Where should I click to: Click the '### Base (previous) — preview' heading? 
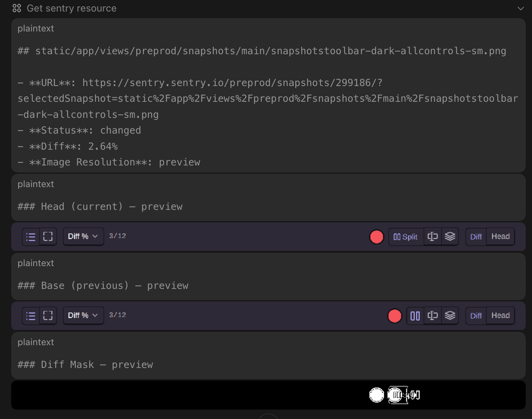click(x=103, y=286)
